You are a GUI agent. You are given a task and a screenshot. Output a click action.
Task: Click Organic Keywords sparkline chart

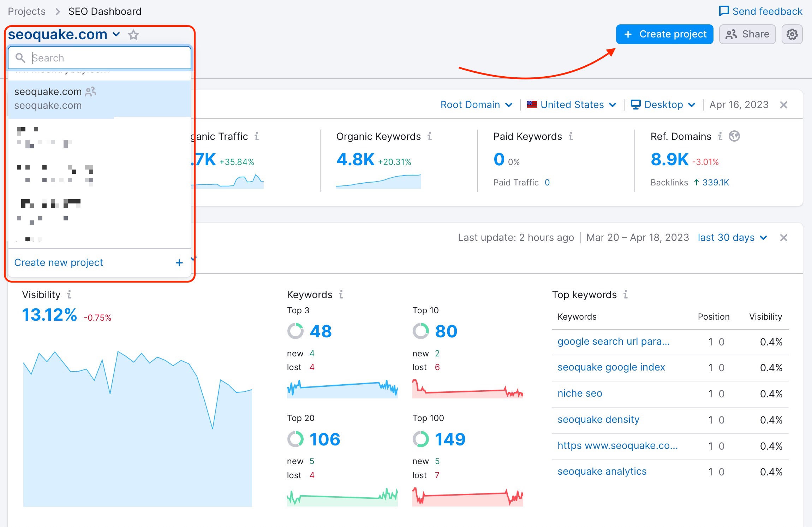click(x=378, y=181)
